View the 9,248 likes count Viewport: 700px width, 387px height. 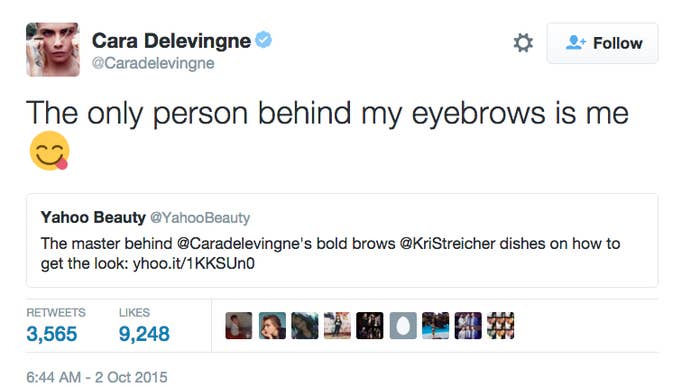tap(144, 334)
